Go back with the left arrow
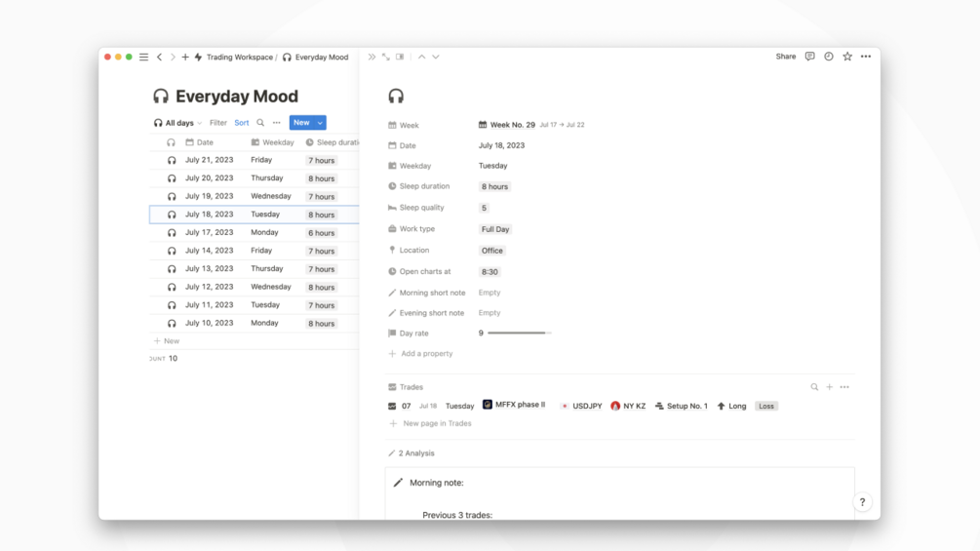The width and height of the screenshot is (980, 551). point(159,57)
